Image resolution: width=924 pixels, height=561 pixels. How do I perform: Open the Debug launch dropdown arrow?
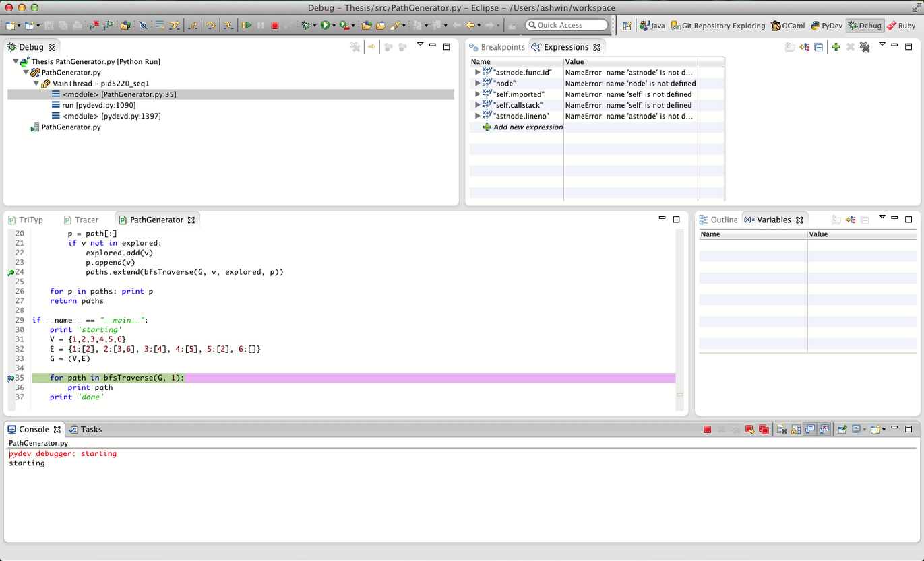click(x=315, y=26)
